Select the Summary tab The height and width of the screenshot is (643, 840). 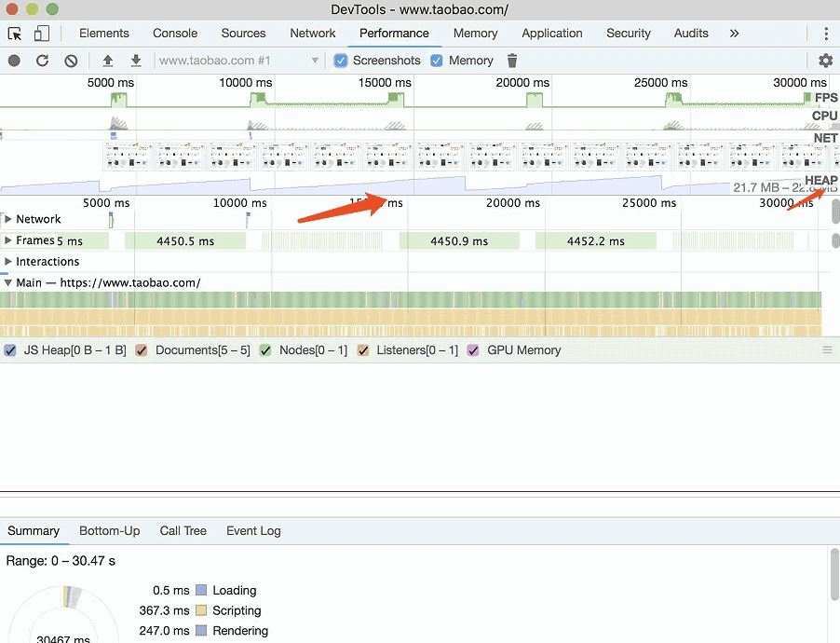click(x=34, y=531)
